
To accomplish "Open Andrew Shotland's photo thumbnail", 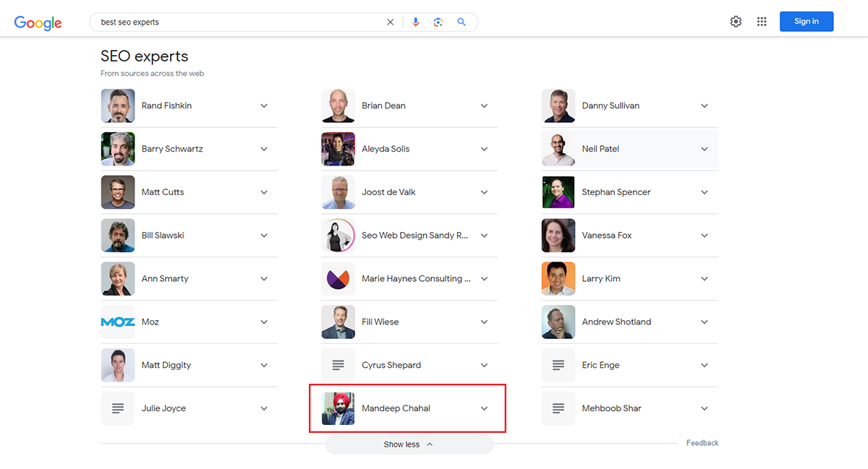I will point(558,322).
